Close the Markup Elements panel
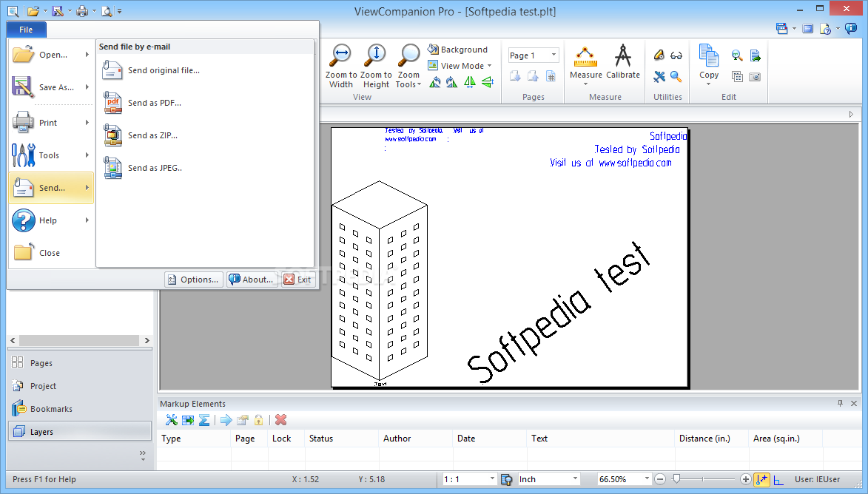This screenshot has height=494, width=868. tap(854, 403)
